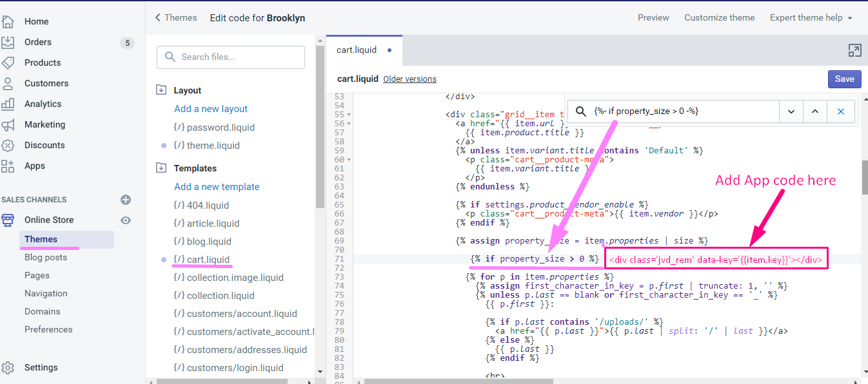
Task: Switch to the cart.liquid editor tab
Action: click(x=364, y=50)
